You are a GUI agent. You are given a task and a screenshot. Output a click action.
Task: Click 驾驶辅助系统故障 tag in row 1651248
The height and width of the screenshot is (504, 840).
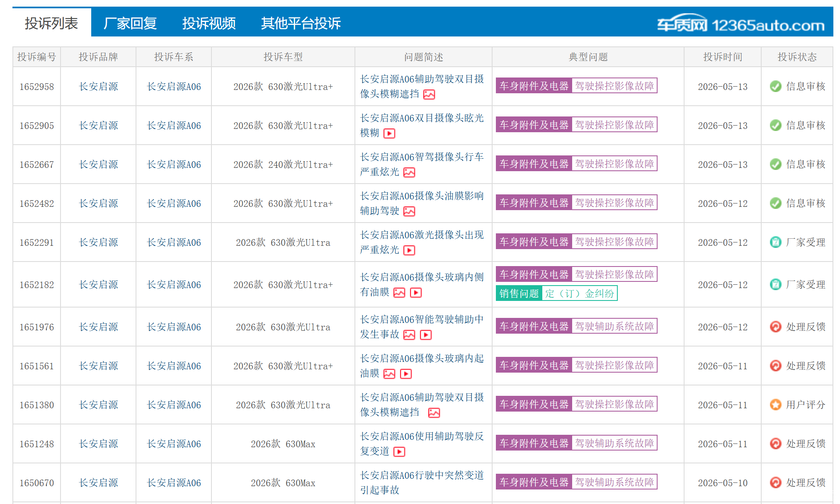tap(614, 443)
